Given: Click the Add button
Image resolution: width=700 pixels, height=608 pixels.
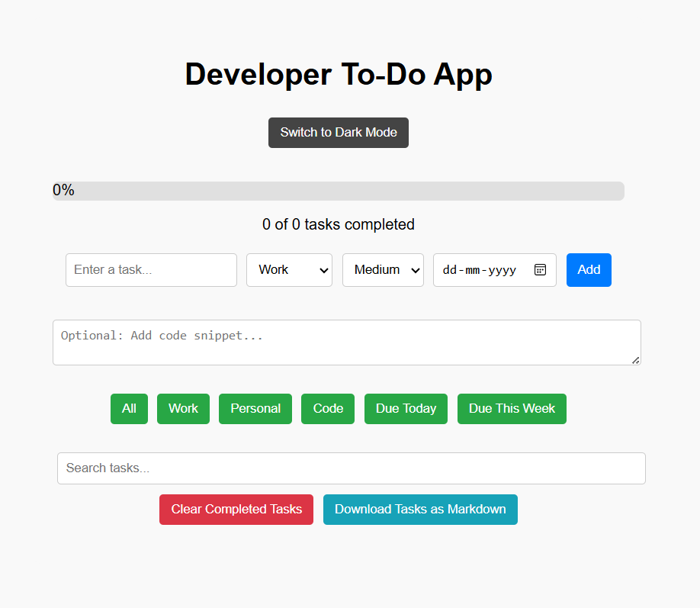Looking at the screenshot, I should click(588, 269).
